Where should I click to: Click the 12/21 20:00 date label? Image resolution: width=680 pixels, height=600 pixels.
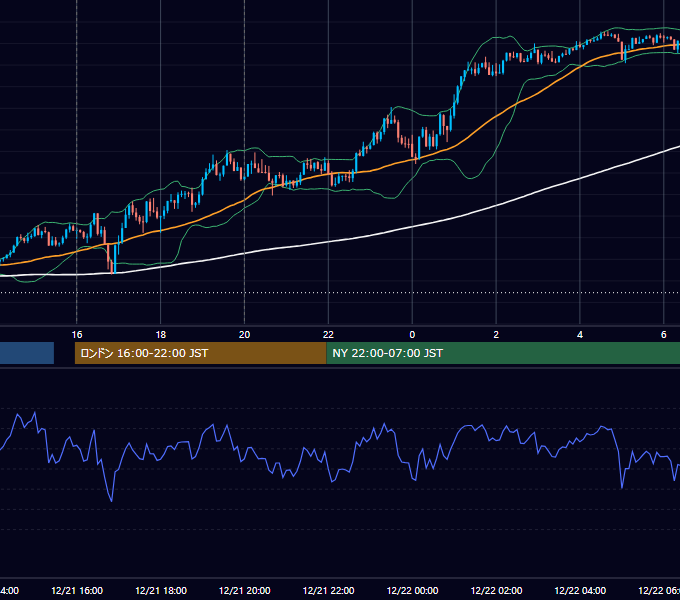point(245,590)
